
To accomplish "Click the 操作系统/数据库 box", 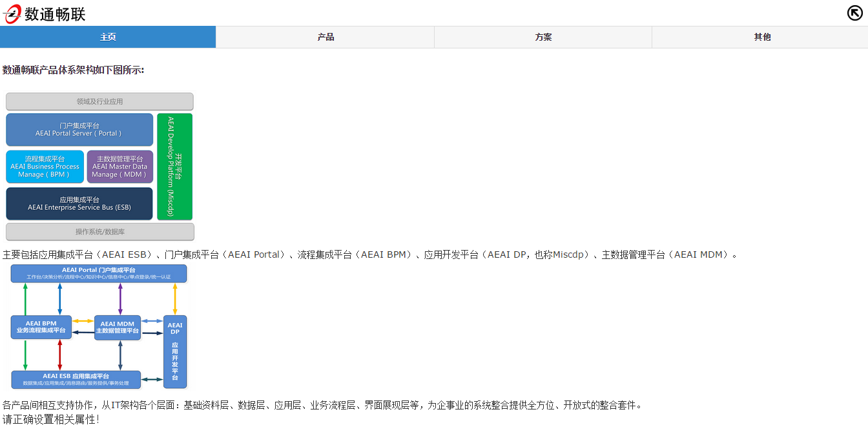I will 100,232.
